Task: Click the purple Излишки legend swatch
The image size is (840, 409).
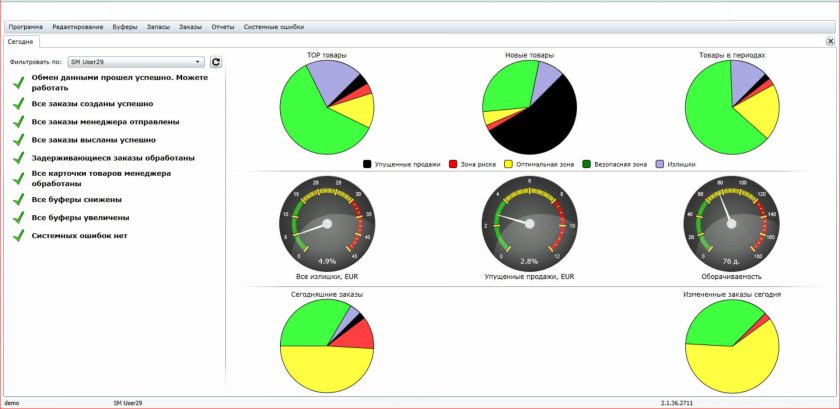Action: tap(660, 165)
